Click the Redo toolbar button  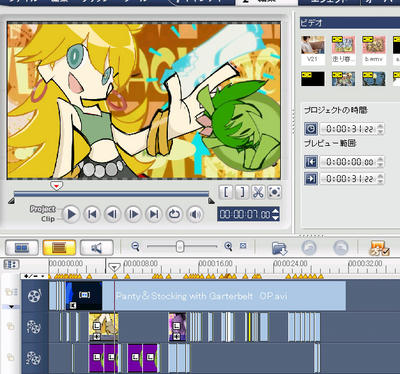click(340, 248)
